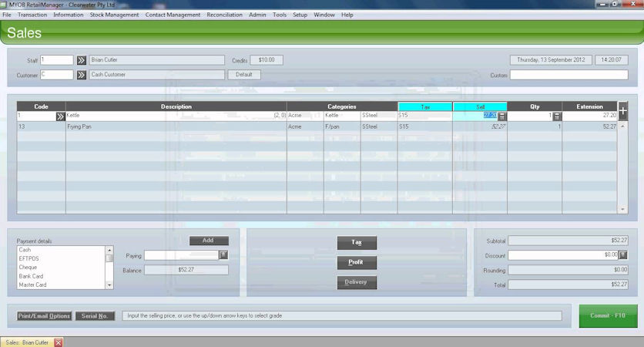Open the Reconciliation menu

pos(224,15)
